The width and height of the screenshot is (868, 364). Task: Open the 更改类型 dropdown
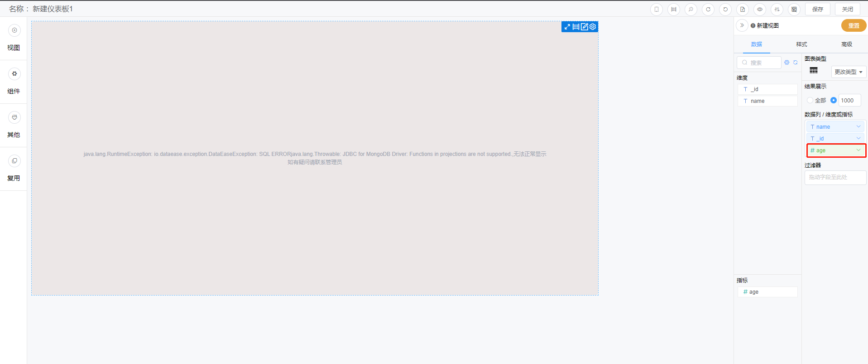click(849, 72)
